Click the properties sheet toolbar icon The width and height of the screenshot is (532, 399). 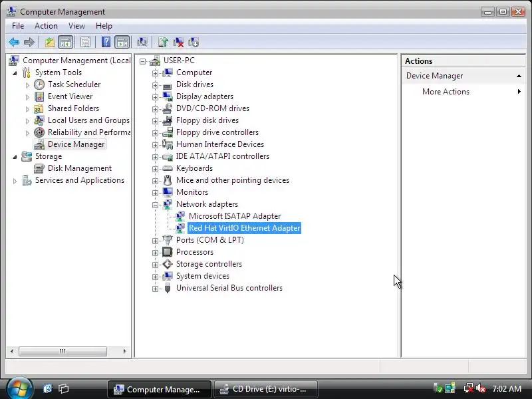point(86,43)
